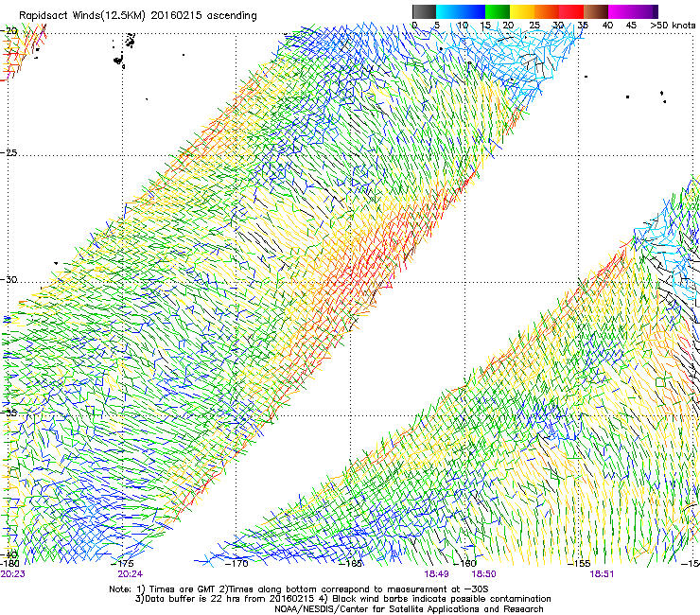Screen dimensions: 700x615
Task: Click the 'NOAA/NESDIS/Center for Satellite Applications and Research' credit
Action: (409, 609)
